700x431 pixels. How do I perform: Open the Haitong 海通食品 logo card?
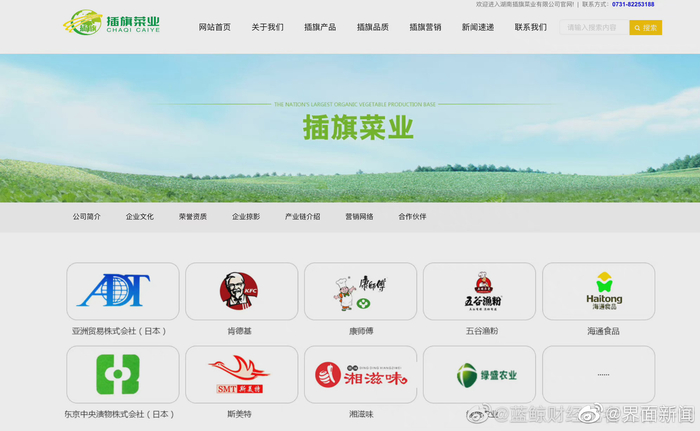599,291
